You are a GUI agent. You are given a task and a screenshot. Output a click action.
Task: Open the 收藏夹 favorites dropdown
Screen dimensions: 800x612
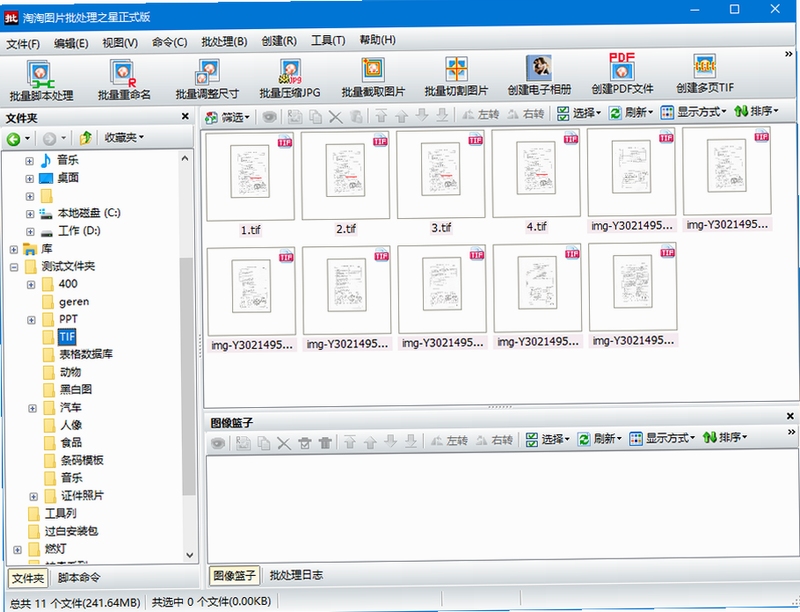(124, 137)
